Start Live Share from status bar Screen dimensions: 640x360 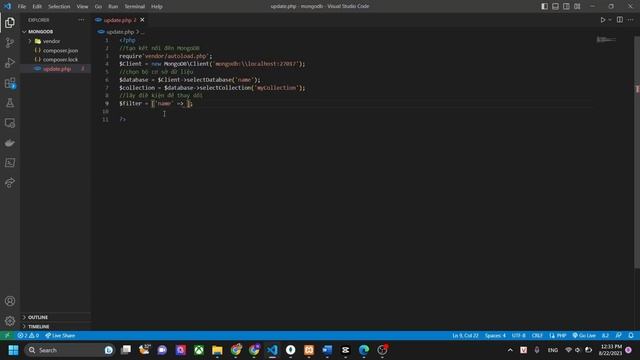coord(60,336)
